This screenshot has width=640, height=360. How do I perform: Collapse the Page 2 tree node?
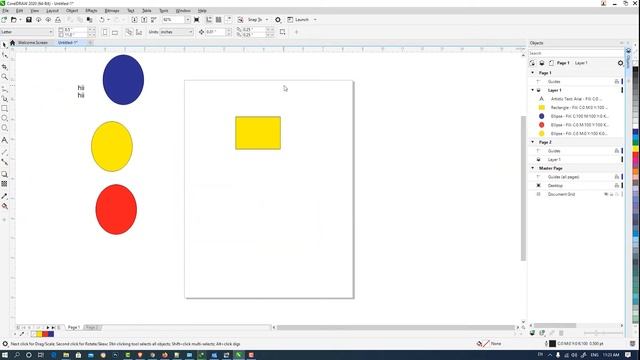[533, 142]
